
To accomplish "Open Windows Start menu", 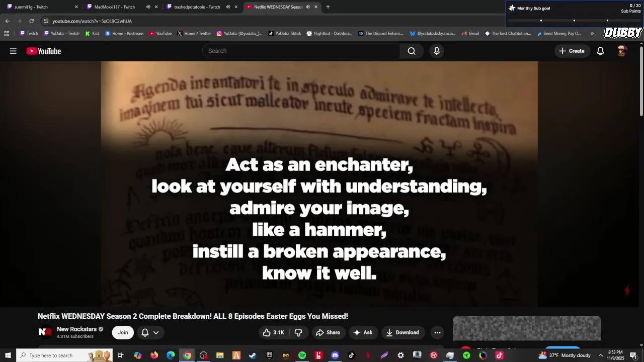I will [x=8, y=355].
